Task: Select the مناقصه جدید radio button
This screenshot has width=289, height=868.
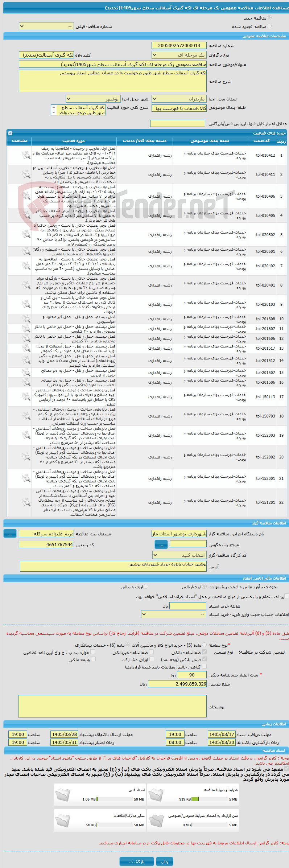Action: [x=269, y=18]
